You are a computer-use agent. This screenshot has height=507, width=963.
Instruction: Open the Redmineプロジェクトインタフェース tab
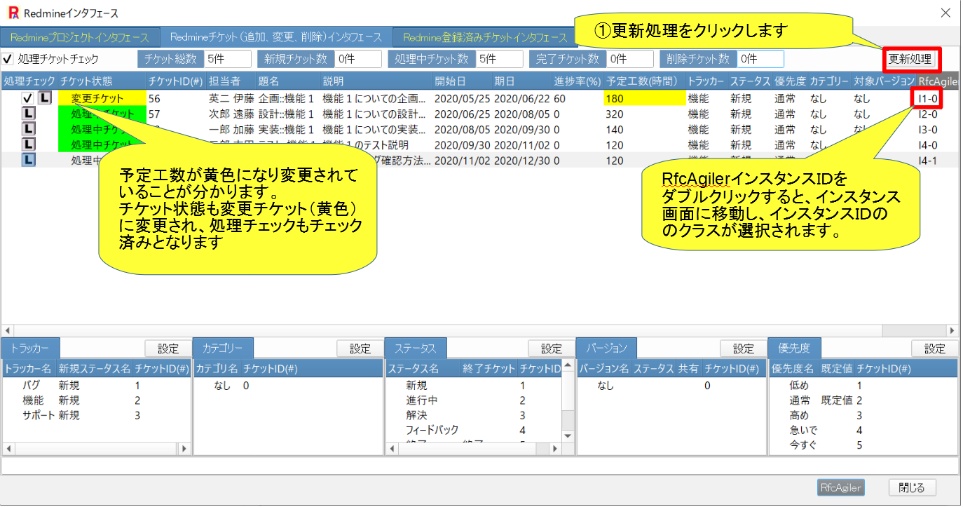click(80, 37)
